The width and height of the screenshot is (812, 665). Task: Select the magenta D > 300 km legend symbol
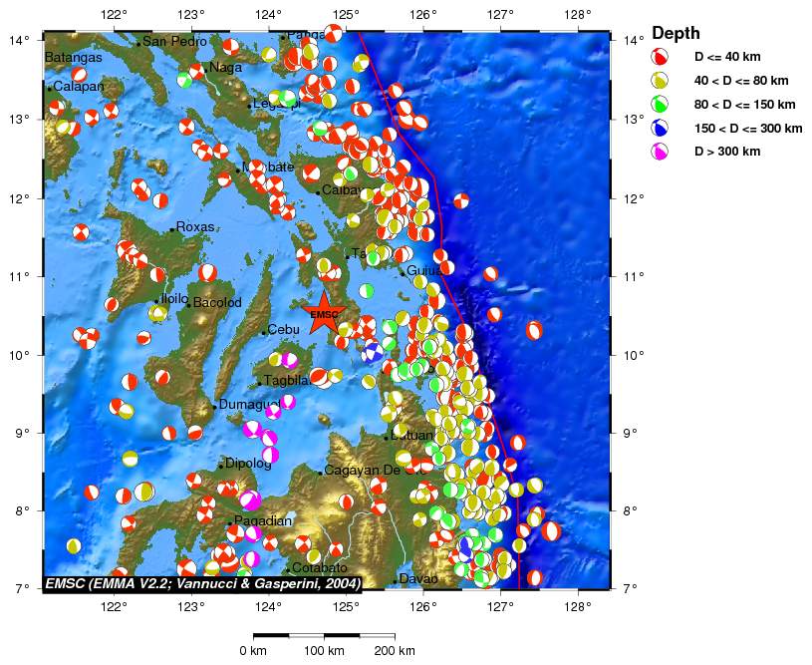(660, 153)
